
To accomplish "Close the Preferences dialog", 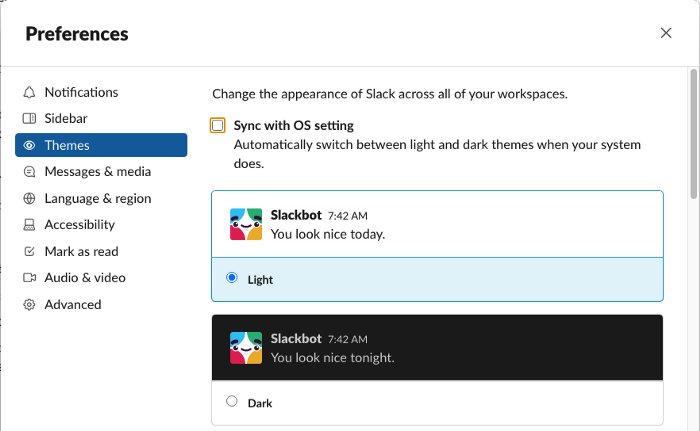I will [x=666, y=33].
